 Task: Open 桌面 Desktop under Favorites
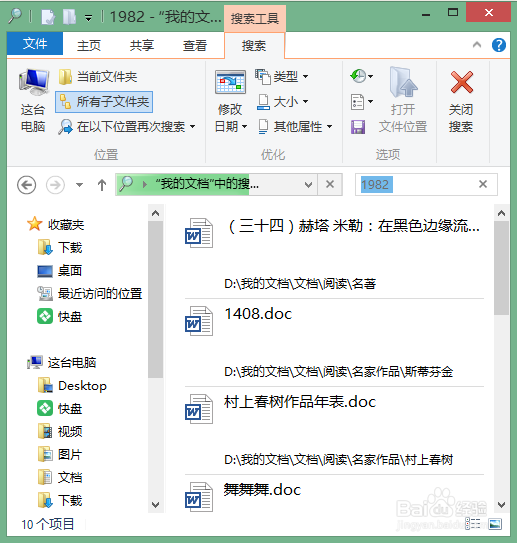coord(60,271)
